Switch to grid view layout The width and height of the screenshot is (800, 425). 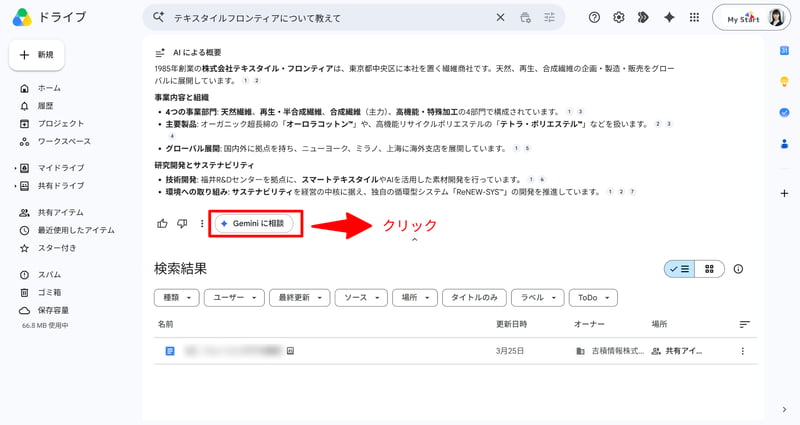click(x=709, y=269)
